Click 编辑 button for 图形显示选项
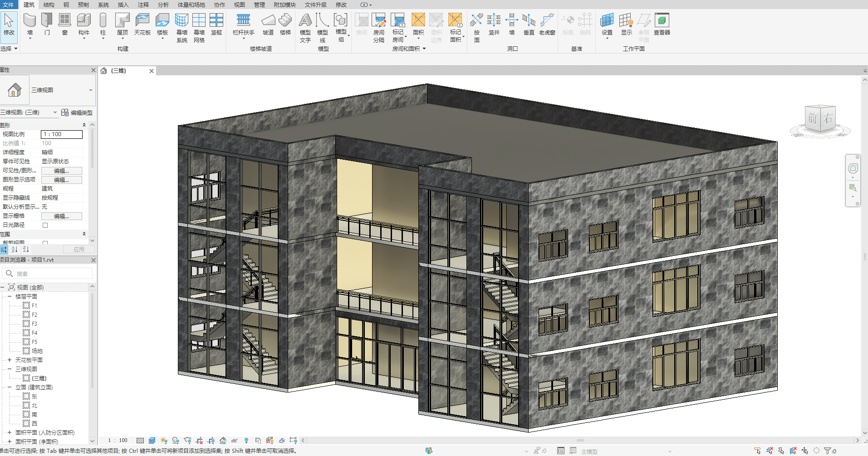This screenshot has width=868, height=456. coord(61,180)
